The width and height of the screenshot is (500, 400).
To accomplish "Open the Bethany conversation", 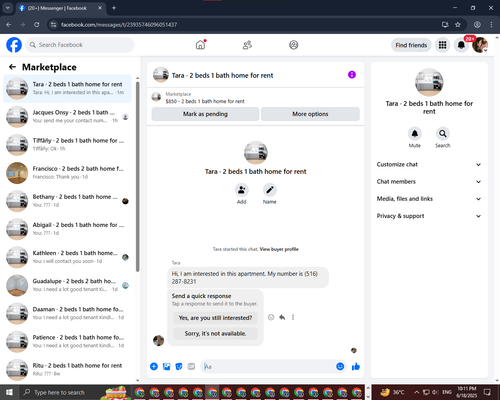I will tap(67, 201).
